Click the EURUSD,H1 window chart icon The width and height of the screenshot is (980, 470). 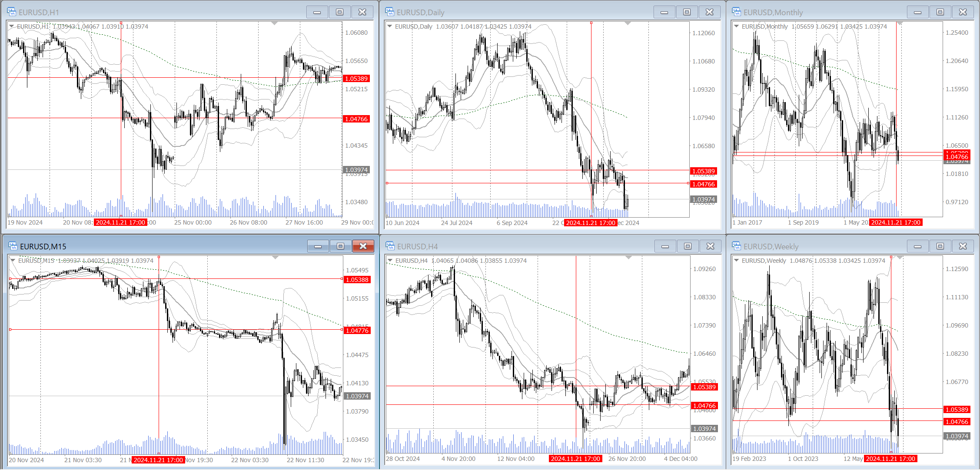tap(12, 12)
